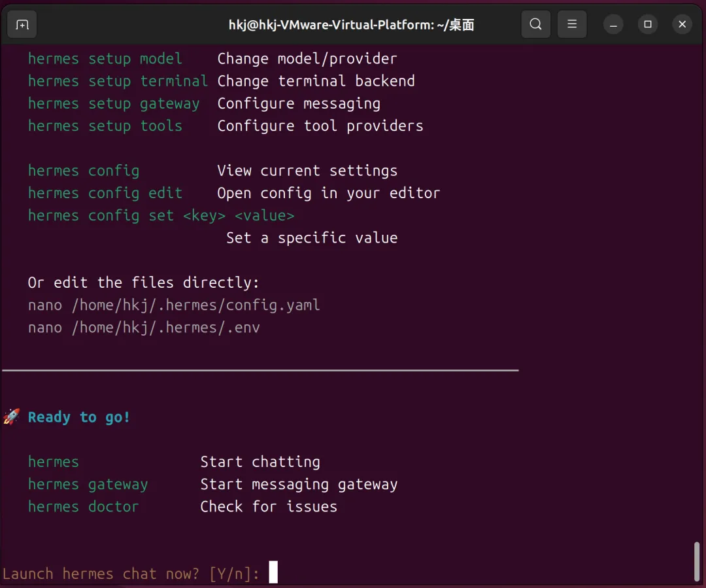
Task: Open a new terminal tab
Action: click(22, 24)
